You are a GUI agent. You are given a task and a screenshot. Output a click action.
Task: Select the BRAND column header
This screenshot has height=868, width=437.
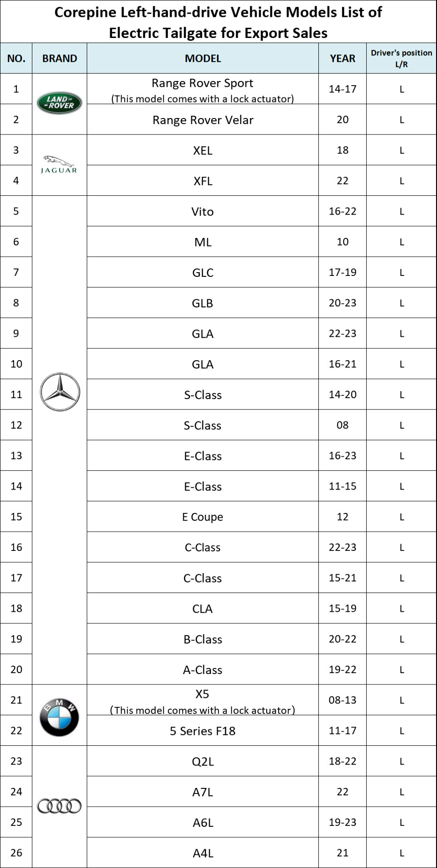click(x=60, y=59)
